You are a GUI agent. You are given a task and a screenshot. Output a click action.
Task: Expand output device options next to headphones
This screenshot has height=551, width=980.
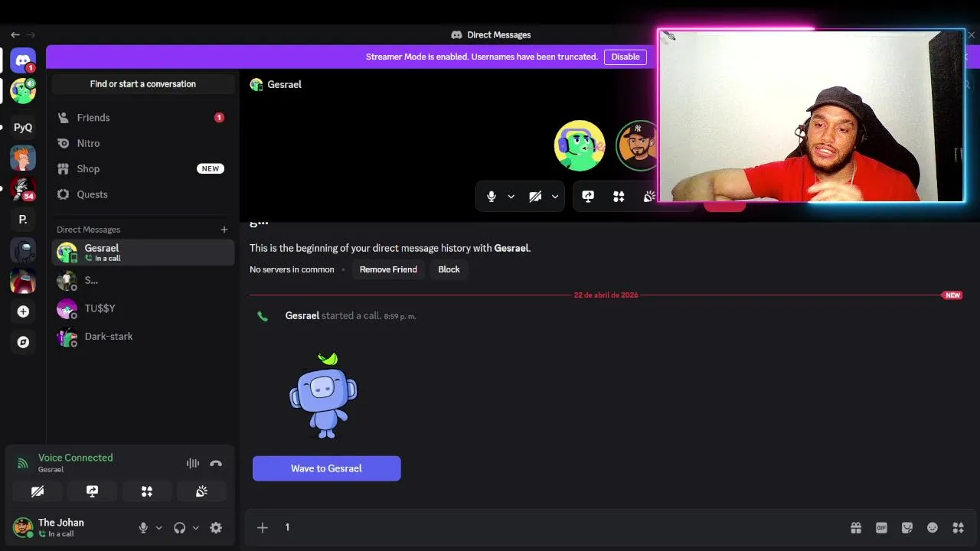pyautogui.click(x=196, y=528)
